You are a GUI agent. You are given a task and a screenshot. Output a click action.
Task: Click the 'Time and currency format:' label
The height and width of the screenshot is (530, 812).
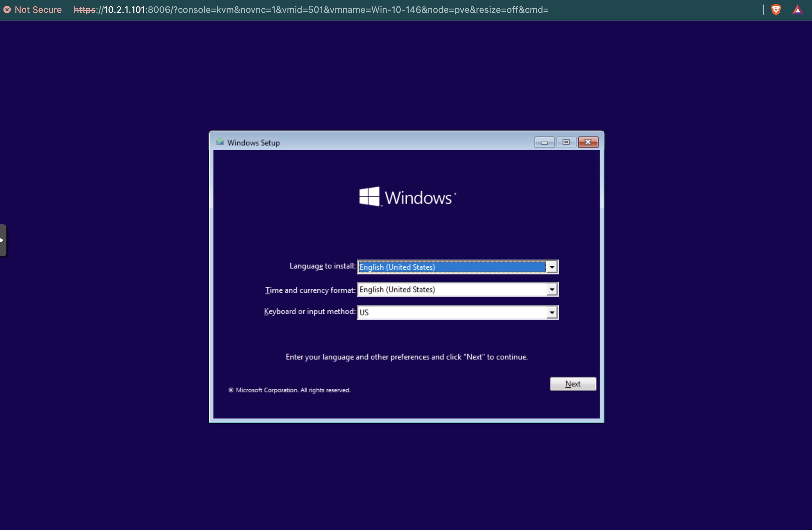310,290
